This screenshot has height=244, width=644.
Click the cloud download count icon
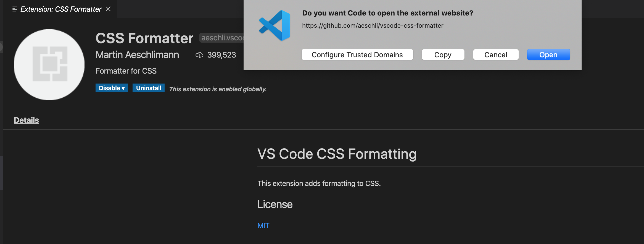point(199,55)
